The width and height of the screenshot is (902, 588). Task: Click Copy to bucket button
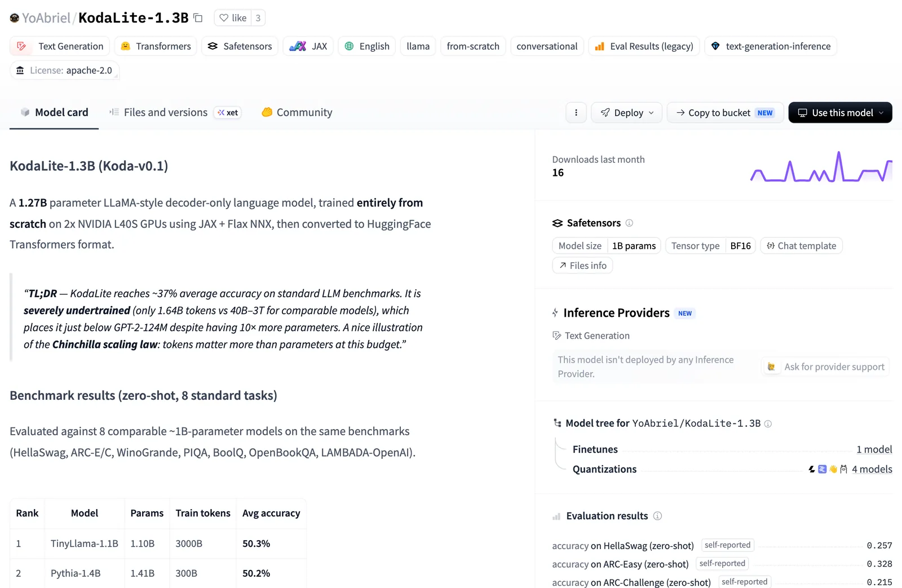725,113
